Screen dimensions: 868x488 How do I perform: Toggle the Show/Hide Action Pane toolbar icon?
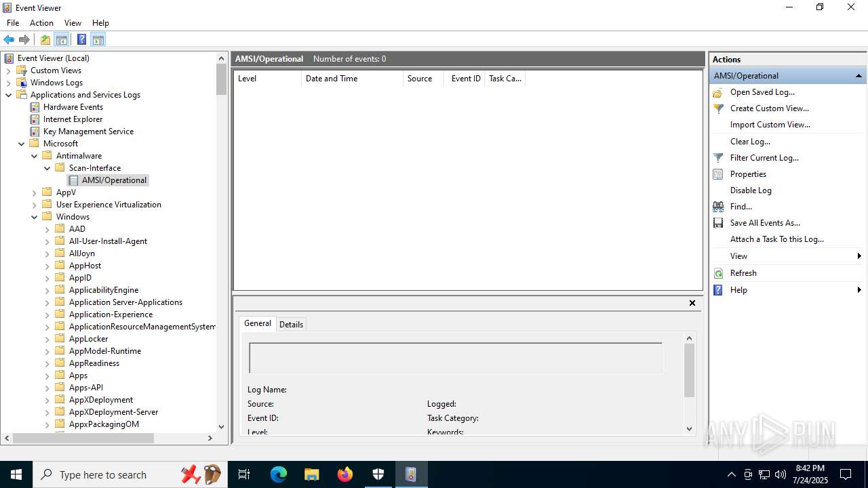point(98,39)
